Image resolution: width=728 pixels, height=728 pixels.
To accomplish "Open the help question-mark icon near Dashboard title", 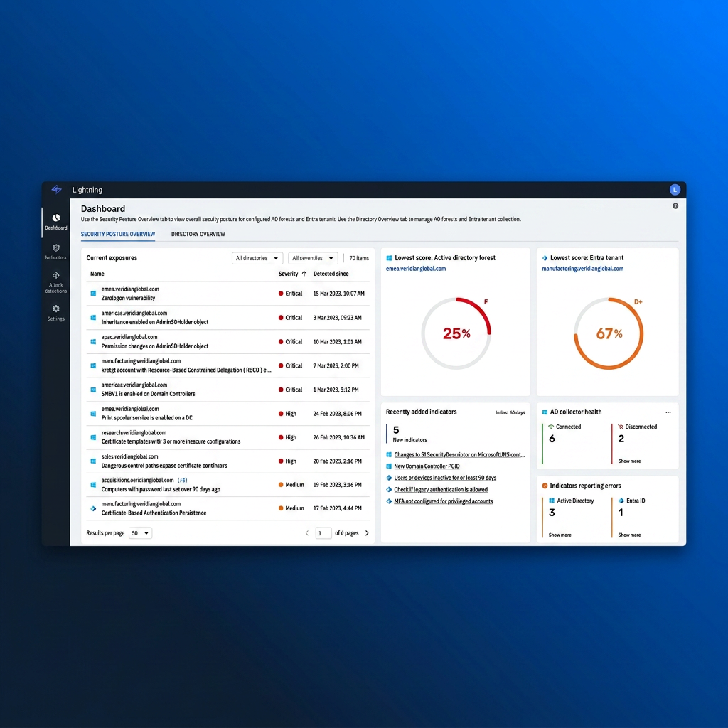I will click(x=675, y=205).
